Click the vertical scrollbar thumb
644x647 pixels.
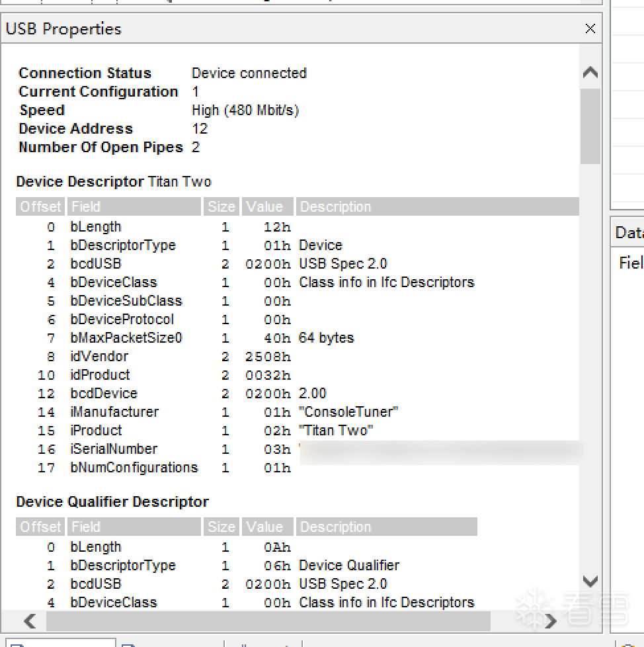pyautogui.click(x=590, y=126)
